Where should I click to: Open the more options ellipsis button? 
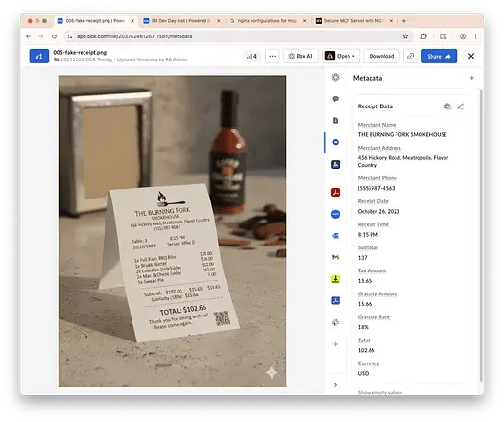pos(272,56)
